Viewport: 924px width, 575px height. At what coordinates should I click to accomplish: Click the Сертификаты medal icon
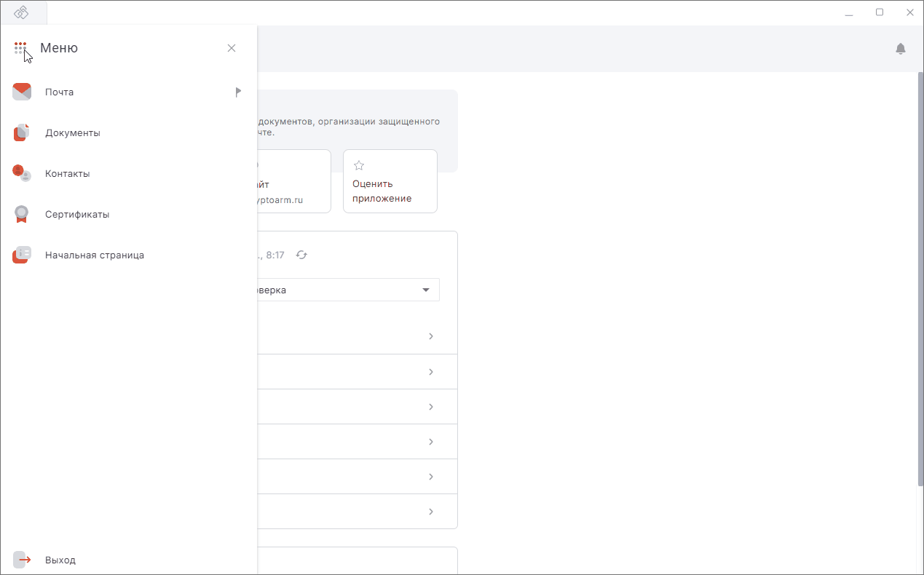click(x=22, y=214)
